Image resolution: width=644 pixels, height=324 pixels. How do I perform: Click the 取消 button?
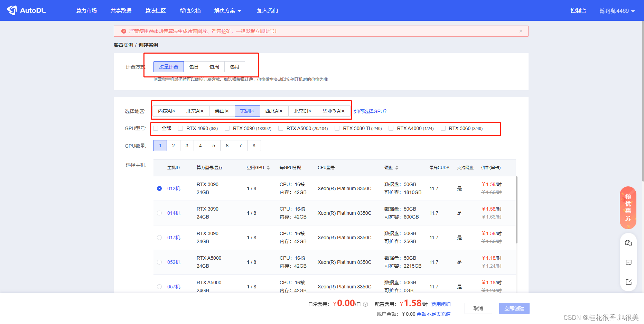point(478,308)
